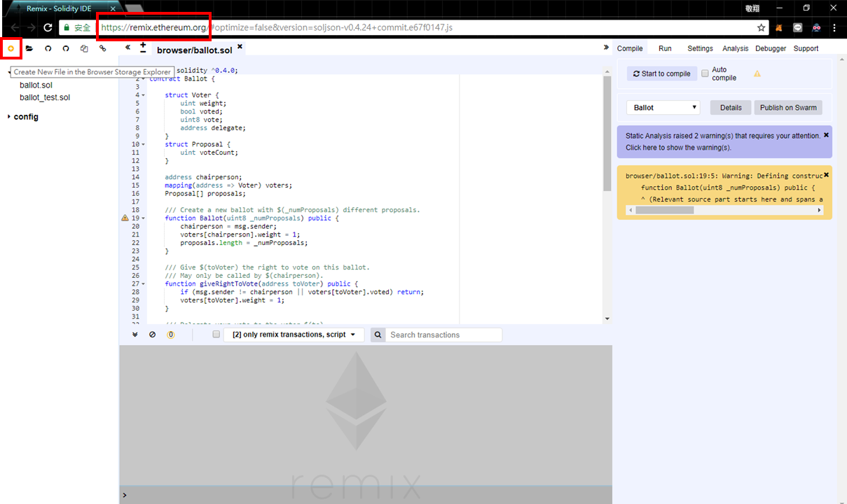Viewport: 847px width, 504px height.
Task: Open ballot_test.sol in file explorer
Action: pos(45,98)
